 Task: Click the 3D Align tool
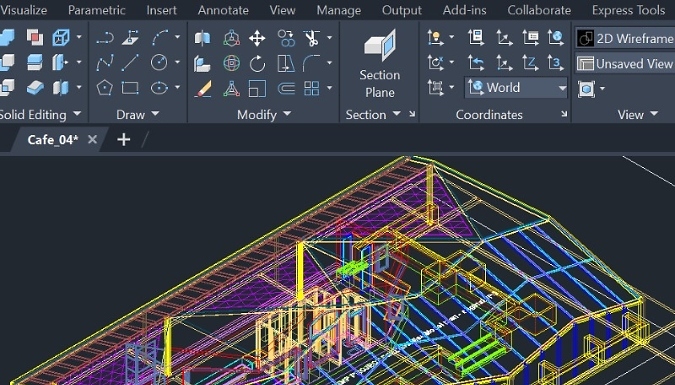click(202, 63)
